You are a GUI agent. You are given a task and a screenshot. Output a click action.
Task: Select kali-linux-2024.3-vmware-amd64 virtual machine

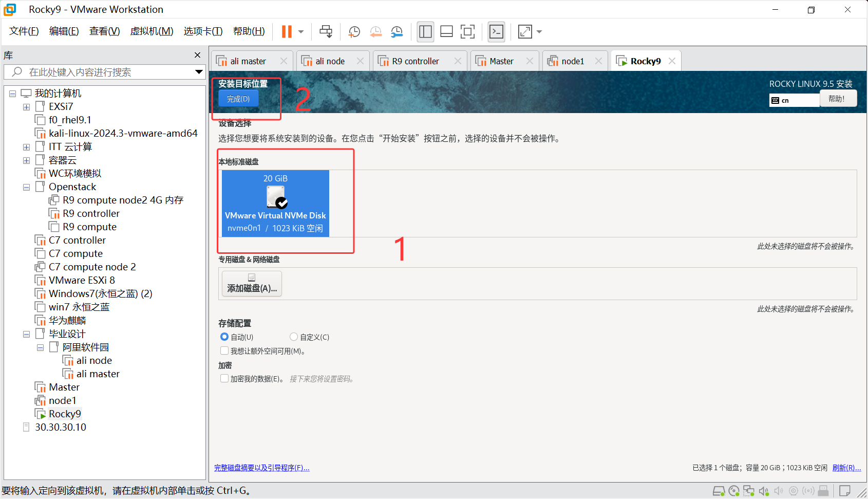coord(123,133)
